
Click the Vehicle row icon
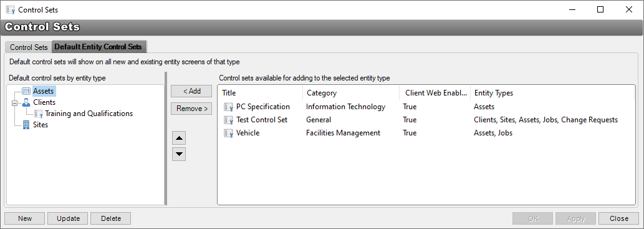click(228, 133)
